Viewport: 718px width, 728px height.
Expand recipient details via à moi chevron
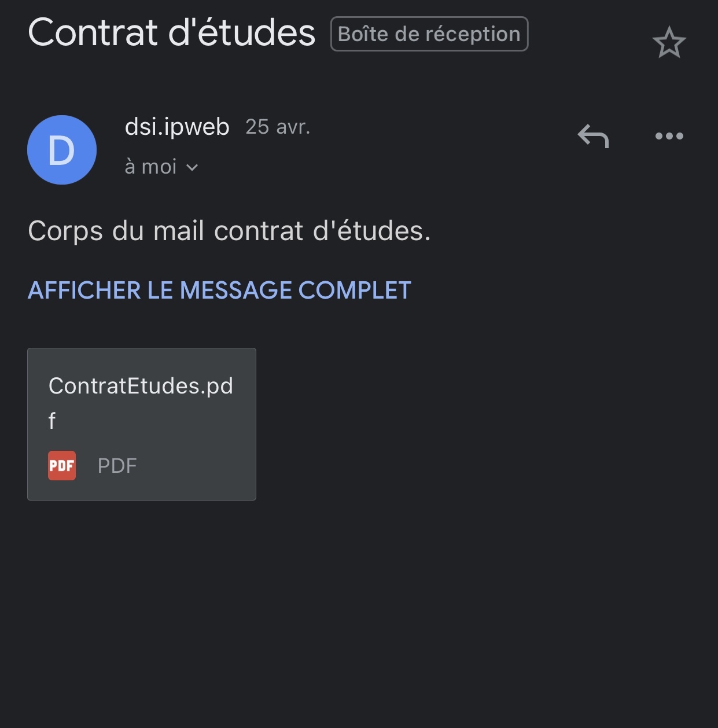pos(192,167)
